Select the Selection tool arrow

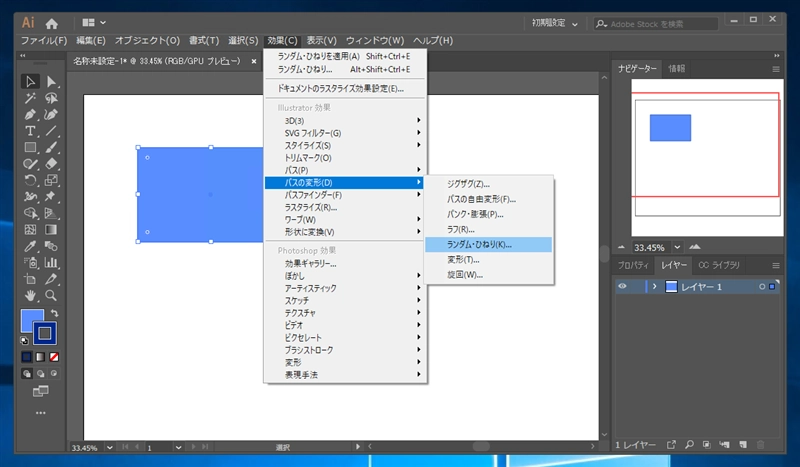click(30, 82)
